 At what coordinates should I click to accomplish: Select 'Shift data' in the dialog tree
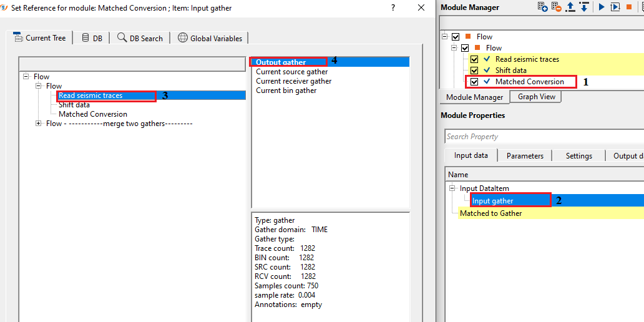point(74,105)
